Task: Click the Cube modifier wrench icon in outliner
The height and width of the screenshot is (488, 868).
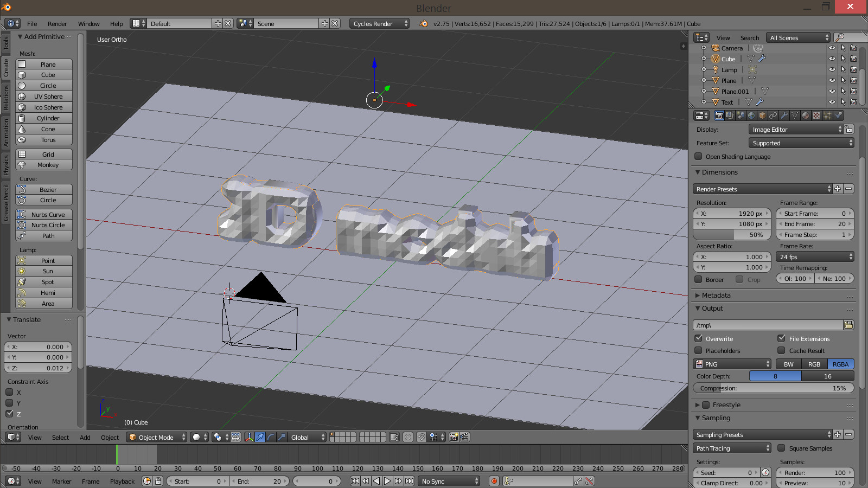Action: tap(762, 59)
